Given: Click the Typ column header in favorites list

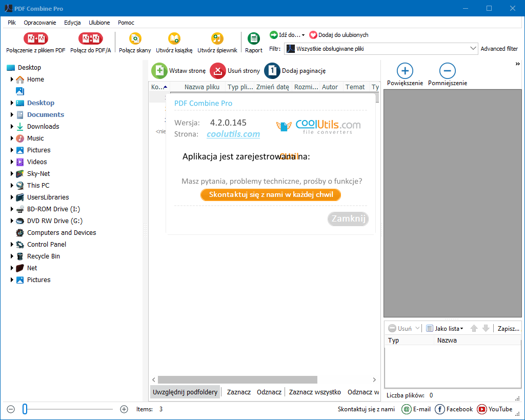Looking at the screenshot, I should click(409, 340).
